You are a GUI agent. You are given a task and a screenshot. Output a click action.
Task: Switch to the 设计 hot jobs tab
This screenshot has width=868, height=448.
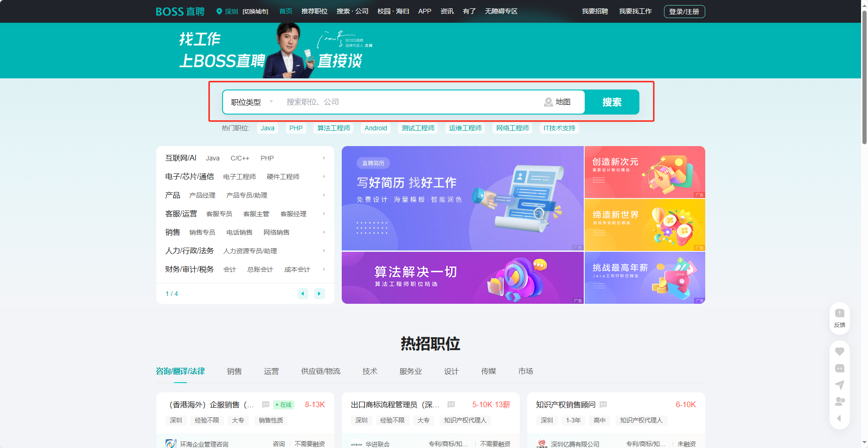tap(451, 371)
